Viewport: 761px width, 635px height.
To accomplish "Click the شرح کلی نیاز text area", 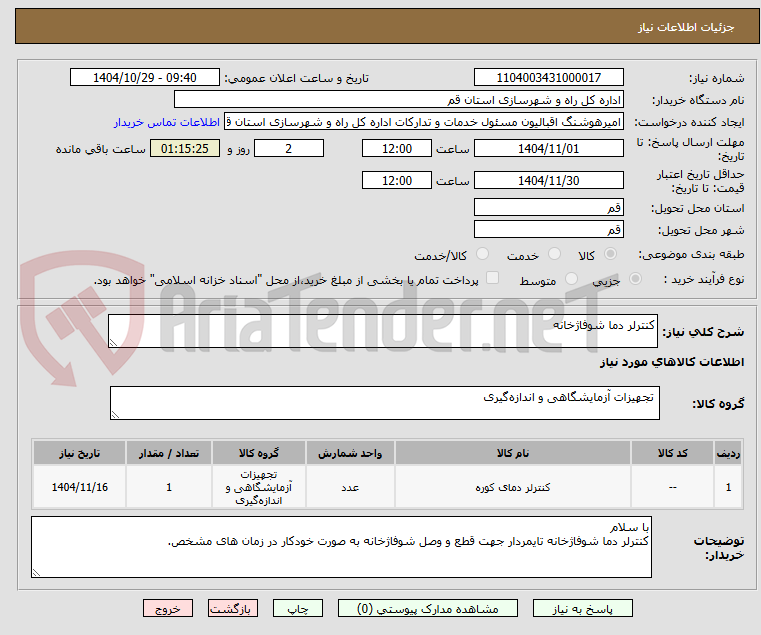I will pyautogui.click(x=382, y=331).
